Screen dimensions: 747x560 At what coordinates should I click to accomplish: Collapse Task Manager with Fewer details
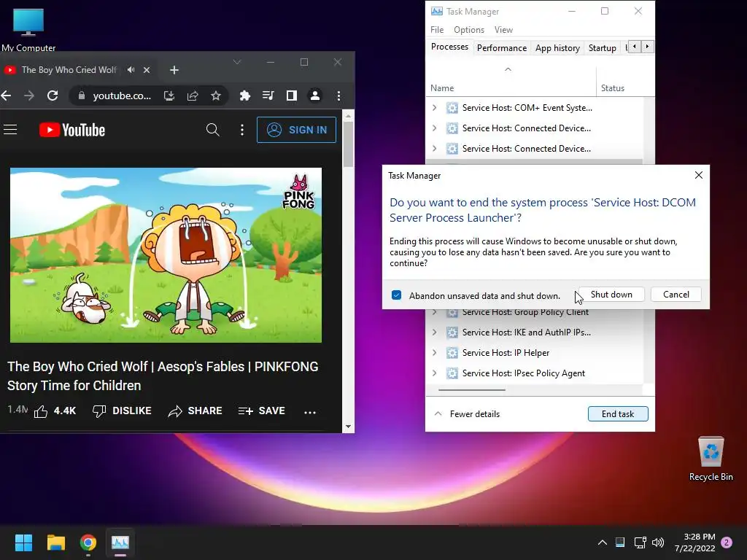467,414
